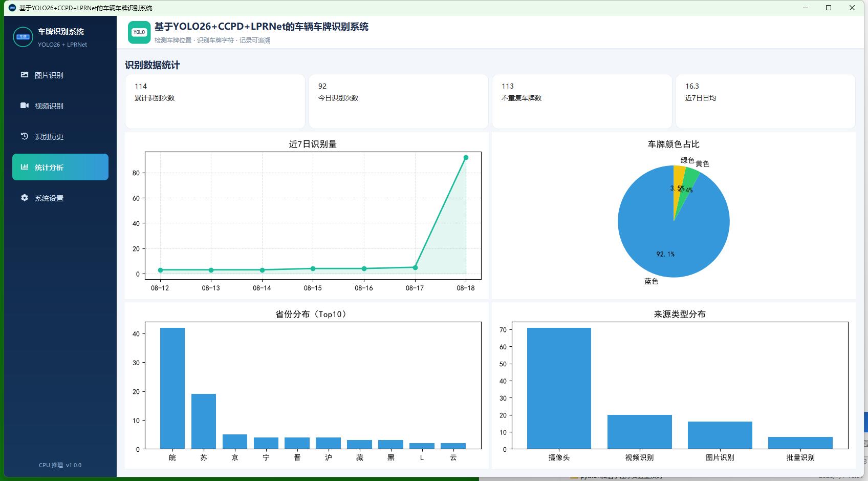Screen dimensions: 868x481
Task: Click the bar above 沪 in the province chart
Action: (x=328, y=443)
